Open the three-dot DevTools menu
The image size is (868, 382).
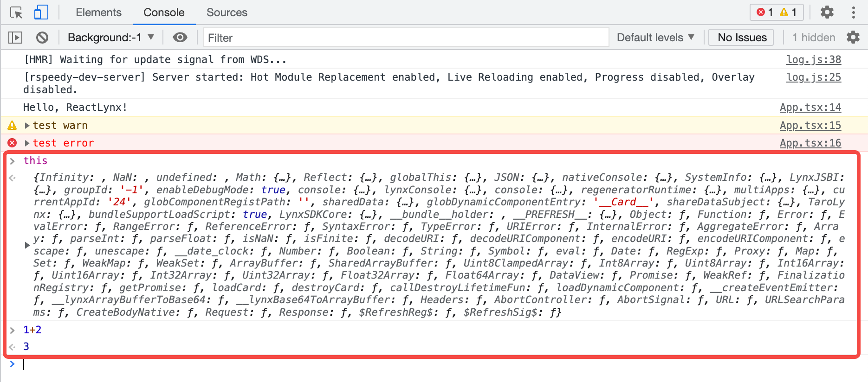pyautogui.click(x=853, y=13)
